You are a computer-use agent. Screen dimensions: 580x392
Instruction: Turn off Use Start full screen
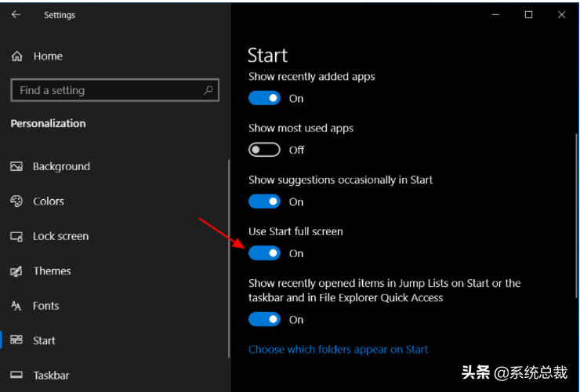coord(264,253)
